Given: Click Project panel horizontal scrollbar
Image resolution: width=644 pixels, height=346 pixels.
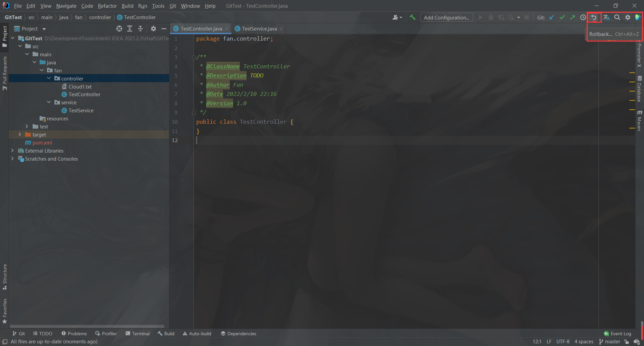Looking at the screenshot, I should click(x=87, y=326).
